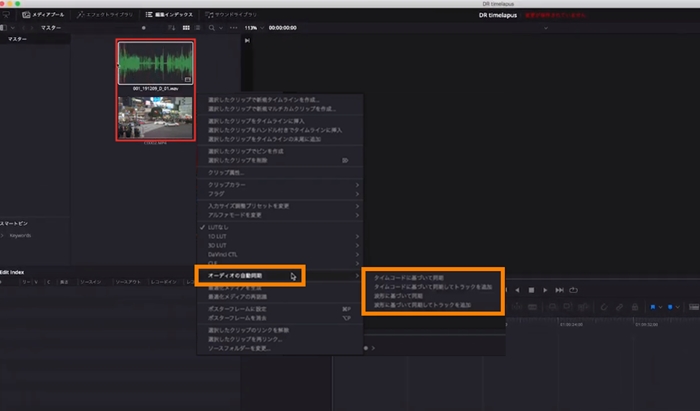Open the エフェクトライブラリ panel
The image size is (700, 411).
(x=104, y=15)
